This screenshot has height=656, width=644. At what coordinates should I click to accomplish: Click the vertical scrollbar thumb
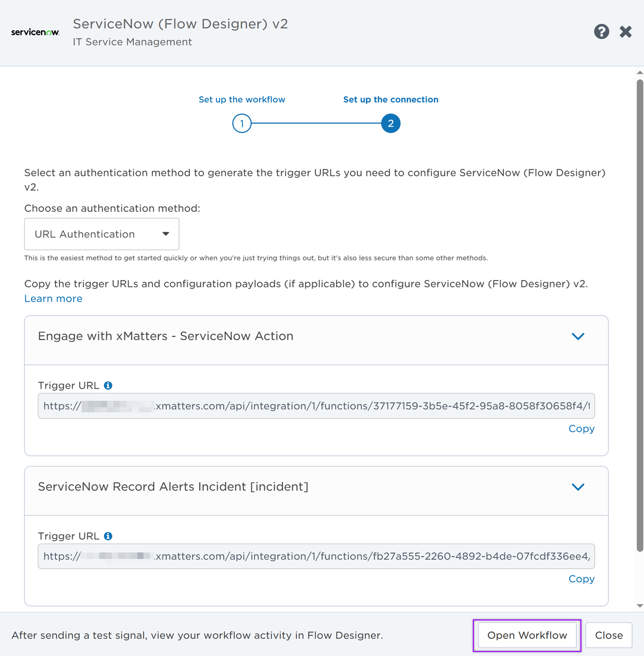[640, 316]
